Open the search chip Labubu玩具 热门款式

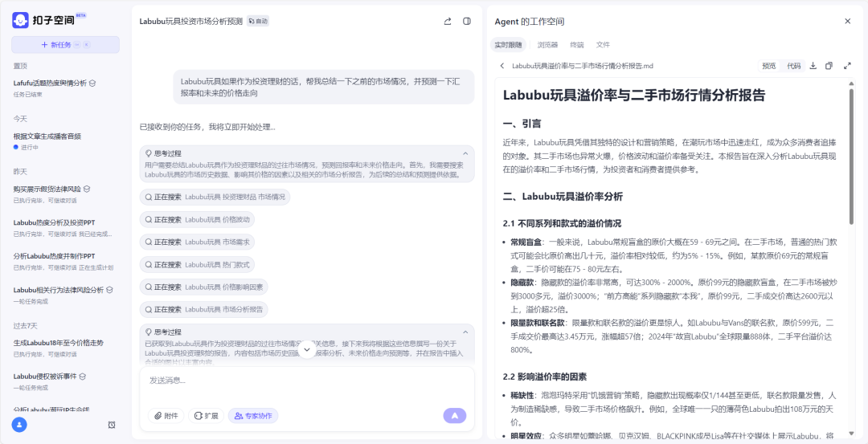197,265
